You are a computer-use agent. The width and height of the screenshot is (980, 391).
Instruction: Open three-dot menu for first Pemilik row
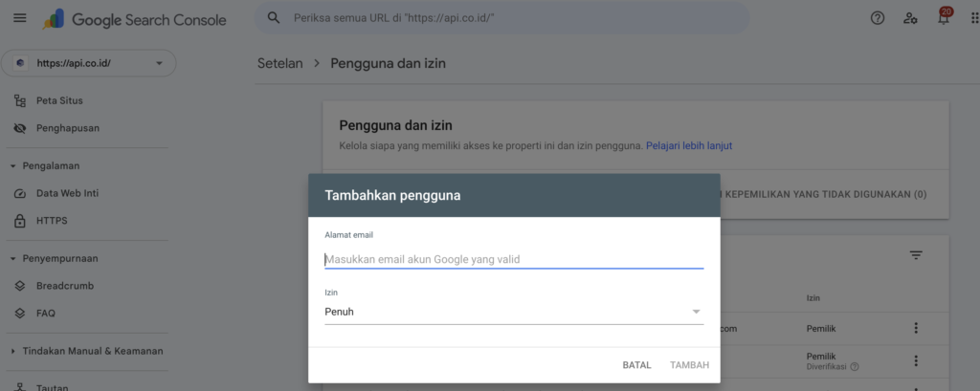916,328
